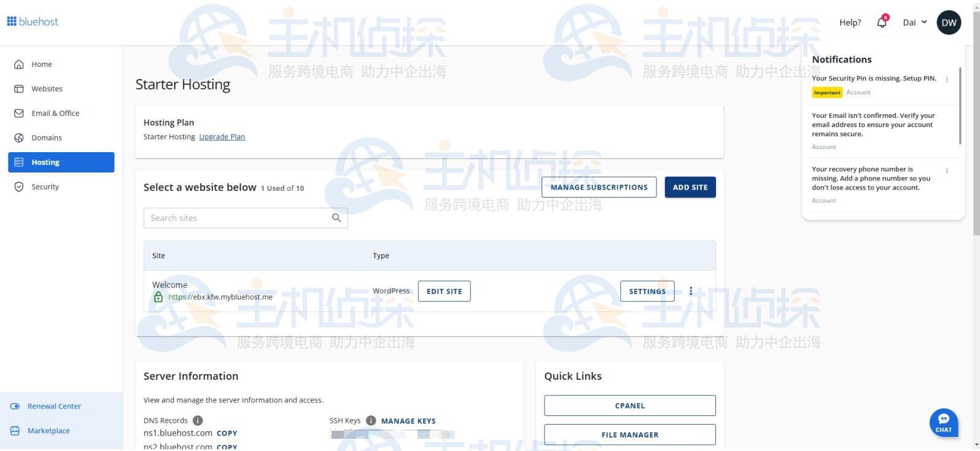Select the Hosting sidebar item
This screenshot has width=980, height=451.
pyautogui.click(x=61, y=162)
